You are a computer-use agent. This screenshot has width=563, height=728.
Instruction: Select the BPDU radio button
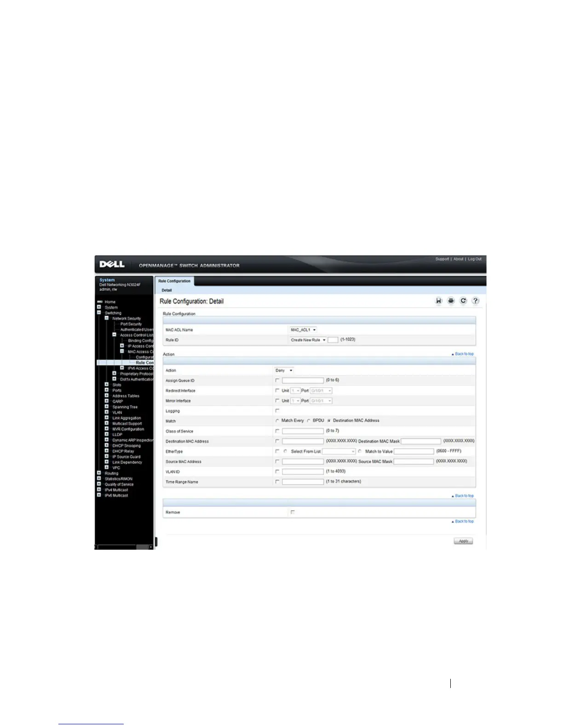(x=309, y=421)
